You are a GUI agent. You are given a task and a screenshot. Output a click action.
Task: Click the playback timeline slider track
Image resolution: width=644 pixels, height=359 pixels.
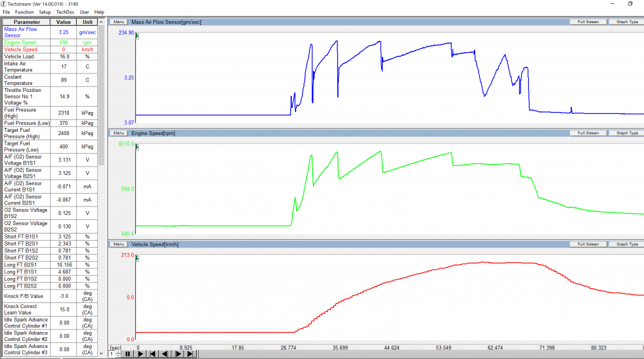[419, 354]
